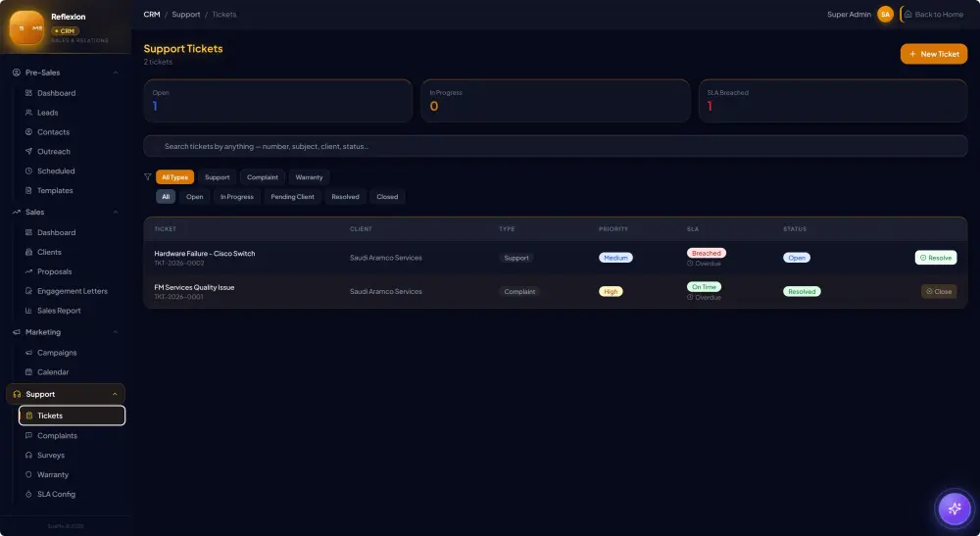
Task: Click the Contacts icon in sidebar
Action: pos(28,132)
